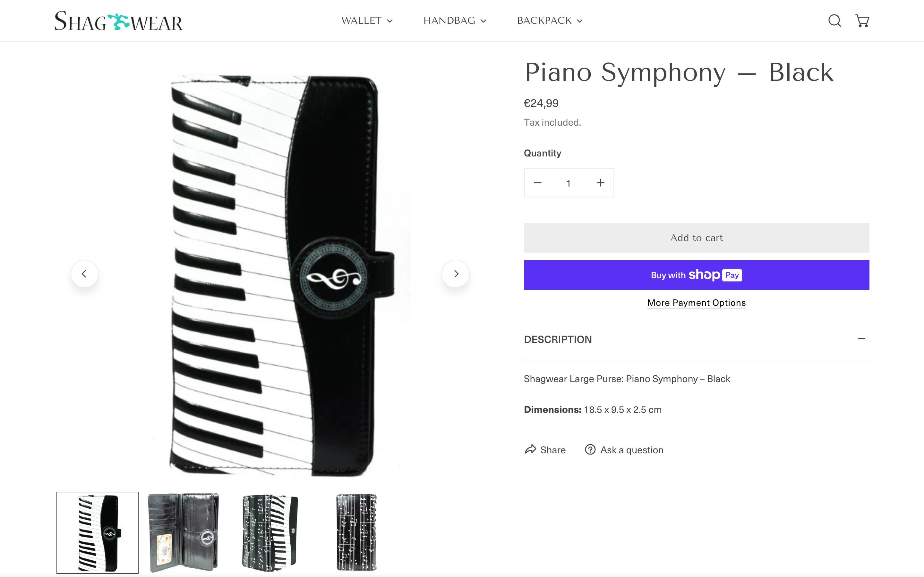
Task: Collapse the Description section
Action: (861, 339)
